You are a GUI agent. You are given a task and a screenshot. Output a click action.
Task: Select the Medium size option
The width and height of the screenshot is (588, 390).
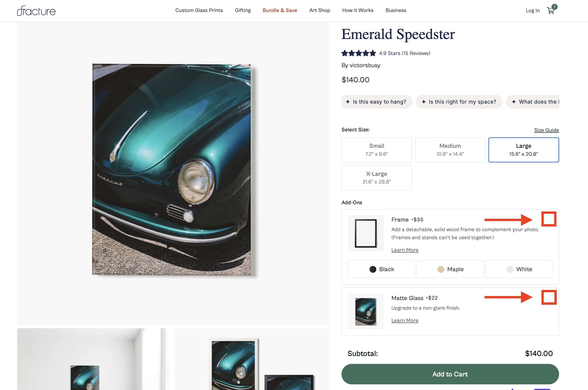[450, 150]
